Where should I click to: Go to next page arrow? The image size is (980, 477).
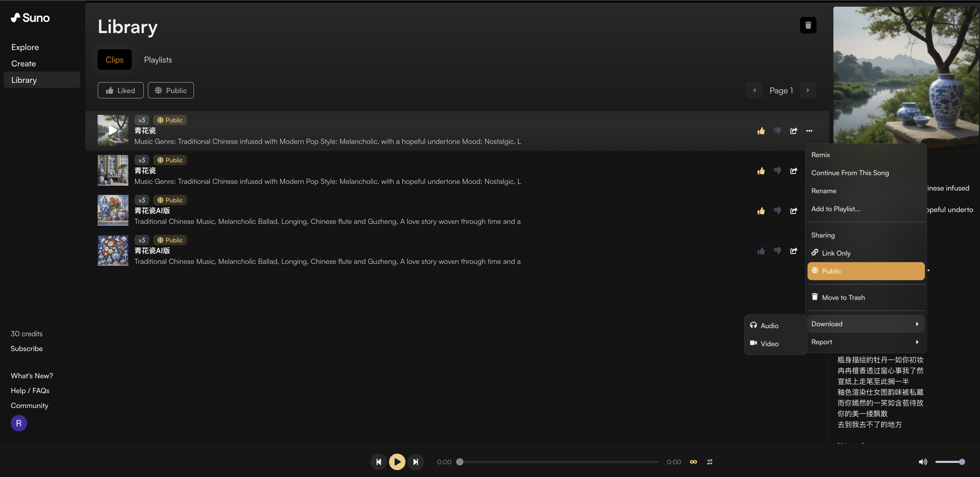pyautogui.click(x=808, y=91)
